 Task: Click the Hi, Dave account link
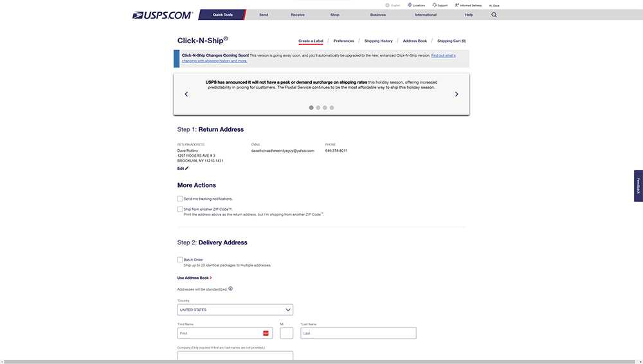tap(494, 6)
